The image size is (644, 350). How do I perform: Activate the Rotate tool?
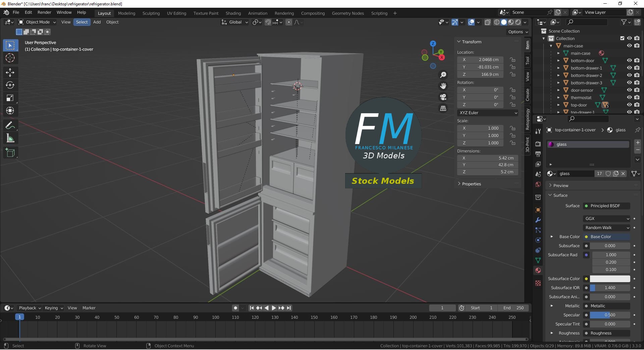click(x=10, y=85)
